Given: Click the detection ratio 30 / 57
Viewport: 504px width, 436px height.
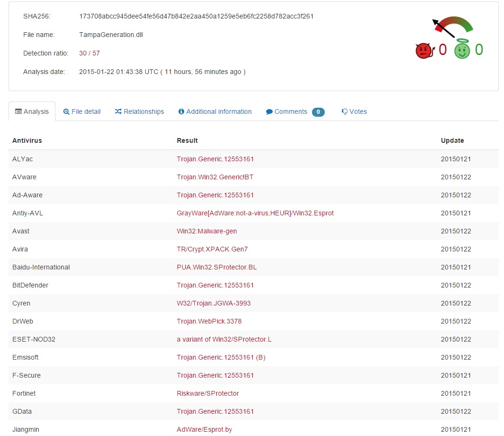Looking at the screenshot, I should coord(89,54).
